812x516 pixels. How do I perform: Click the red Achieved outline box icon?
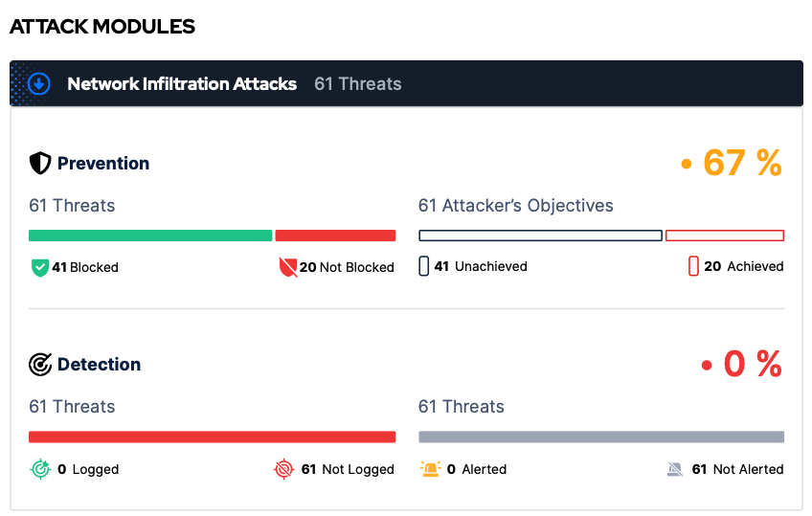tap(693, 266)
